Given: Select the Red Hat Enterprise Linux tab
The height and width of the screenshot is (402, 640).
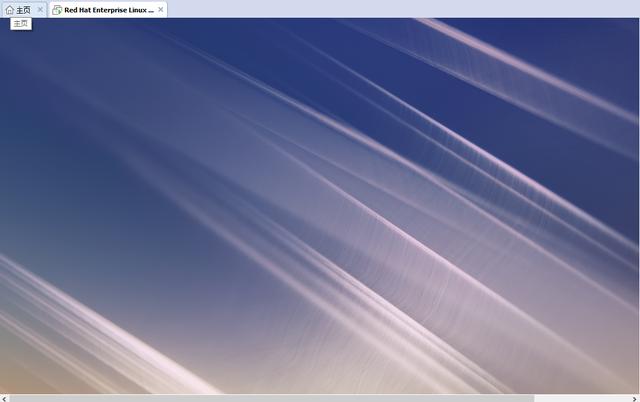Looking at the screenshot, I should click(x=108, y=10).
